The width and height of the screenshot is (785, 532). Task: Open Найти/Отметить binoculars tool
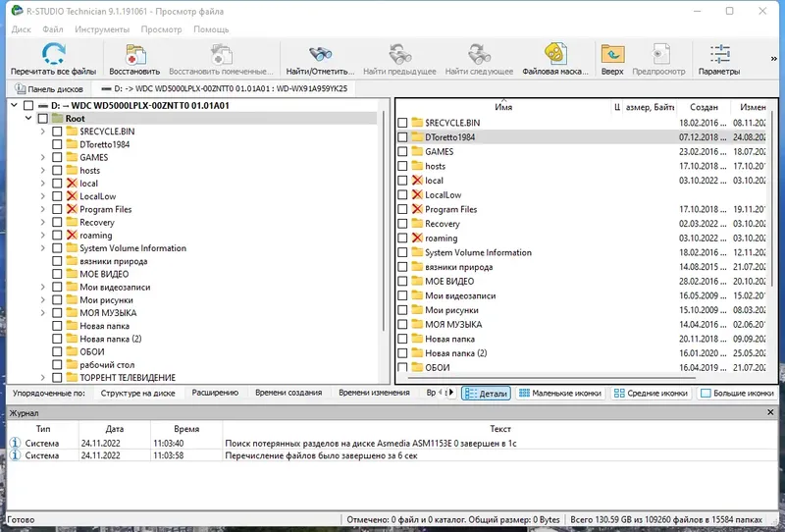click(x=320, y=54)
